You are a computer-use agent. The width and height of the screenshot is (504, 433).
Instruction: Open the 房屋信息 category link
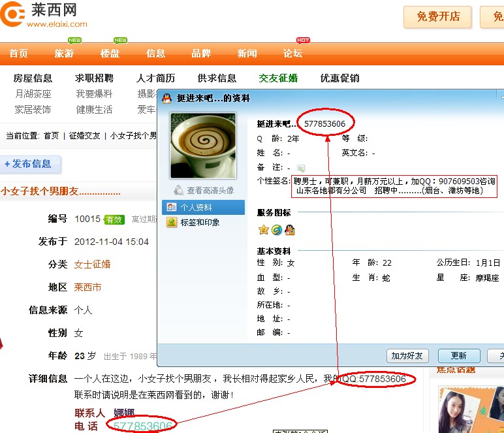33,78
